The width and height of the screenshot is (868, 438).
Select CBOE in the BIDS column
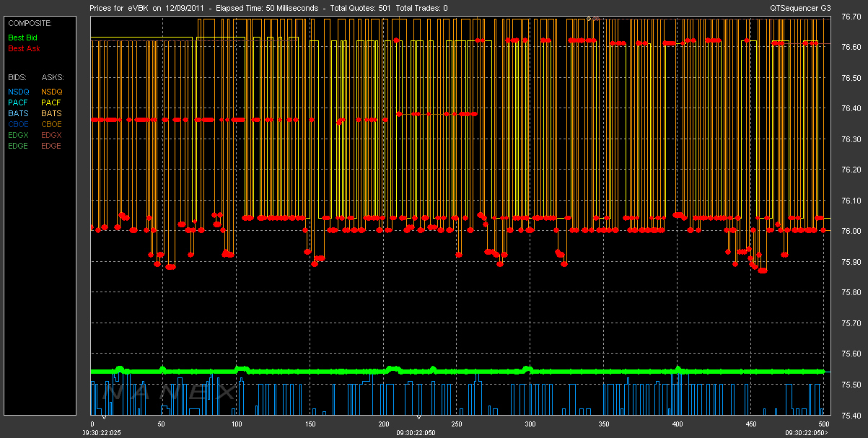click(18, 124)
